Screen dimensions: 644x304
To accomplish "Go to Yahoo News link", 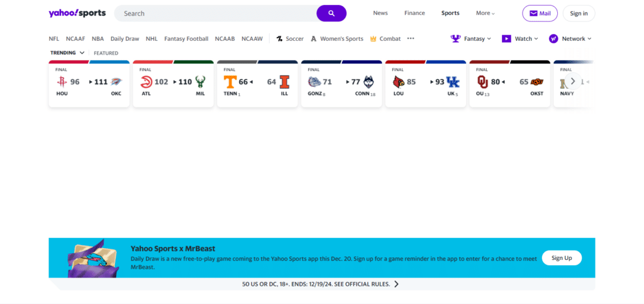I will coord(380,13).
